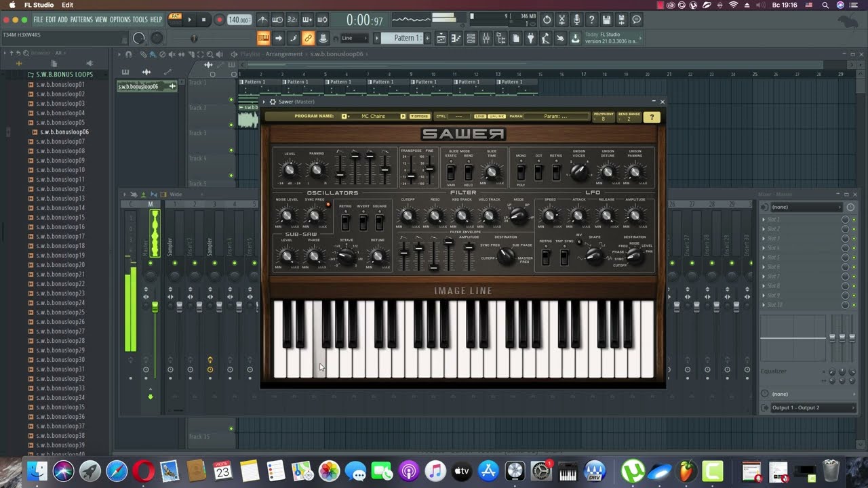Toggle the MONO/POLY switch in Sawer
The width and height of the screenshot is (868, 488).
[521, 172]
